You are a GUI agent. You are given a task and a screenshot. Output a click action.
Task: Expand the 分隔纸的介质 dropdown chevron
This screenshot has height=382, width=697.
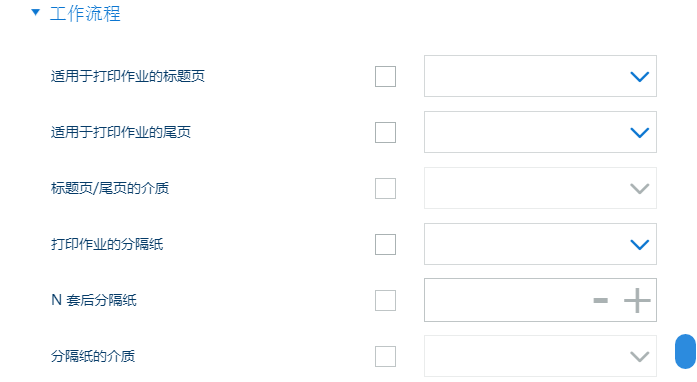tap(640, 357)
